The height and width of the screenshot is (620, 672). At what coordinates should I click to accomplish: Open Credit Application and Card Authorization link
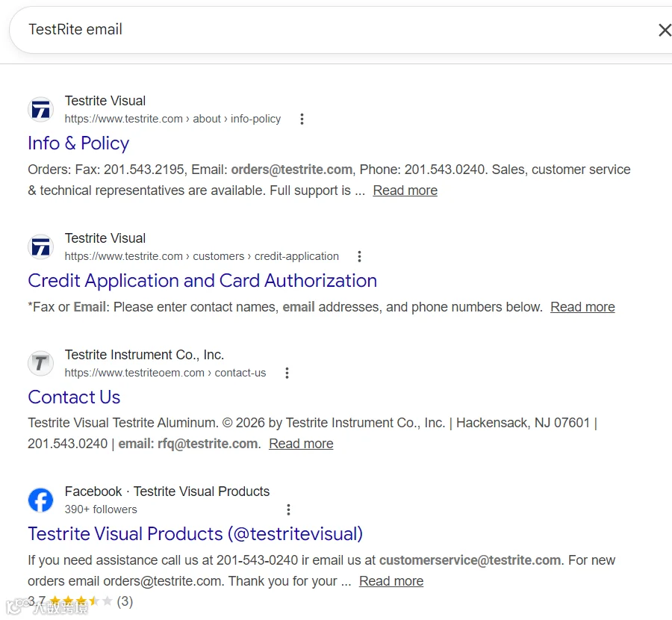coord(202,281)
